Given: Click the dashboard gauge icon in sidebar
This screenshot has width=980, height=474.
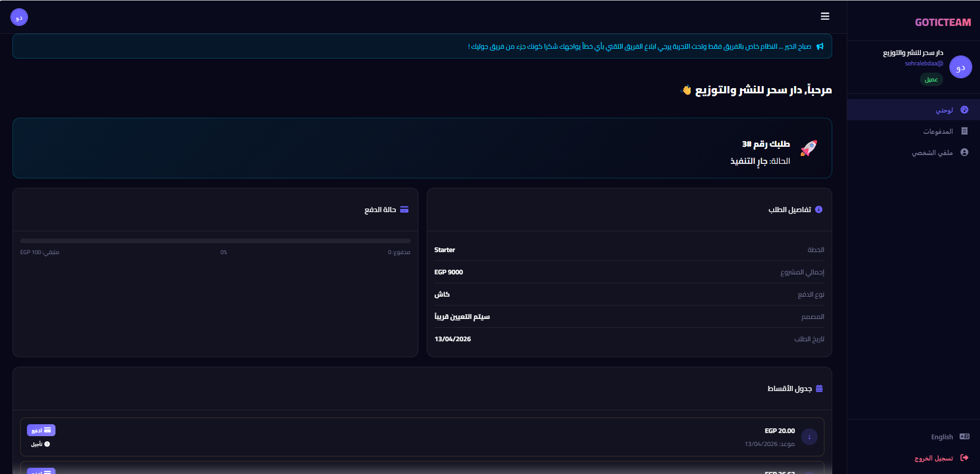Looking at the screenshot, I should coord(964,110).
